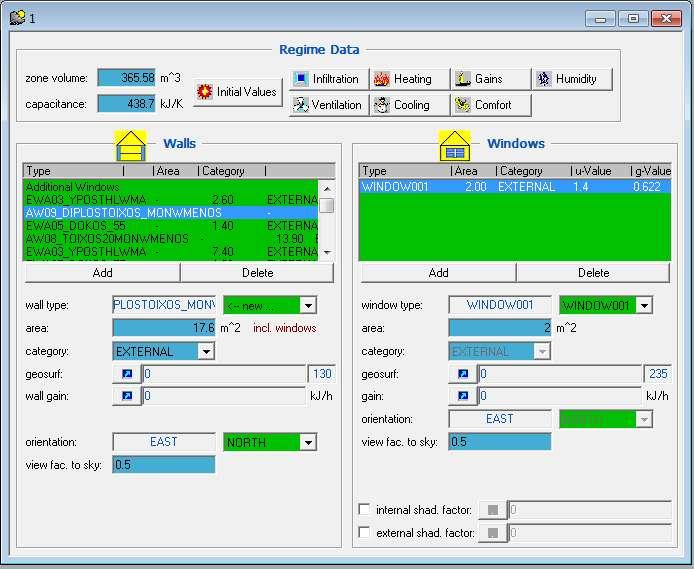Viewport: 694px width, 569px height.
Task: Open Initial Values dialog
Action: pos(238,92)
